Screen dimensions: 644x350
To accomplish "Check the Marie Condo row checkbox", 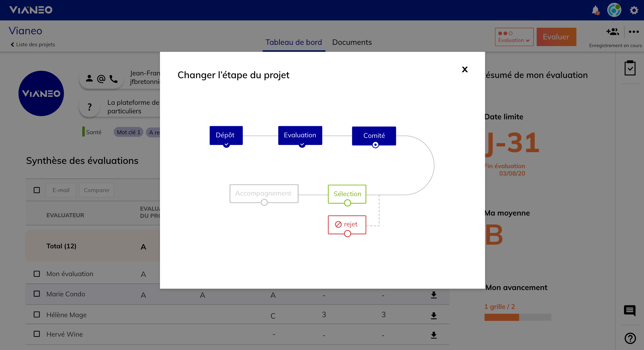I will coord(37,294).
